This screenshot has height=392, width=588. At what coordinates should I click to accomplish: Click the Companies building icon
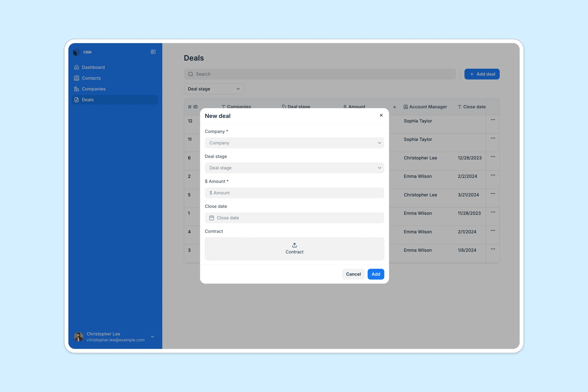pos(77,89)
